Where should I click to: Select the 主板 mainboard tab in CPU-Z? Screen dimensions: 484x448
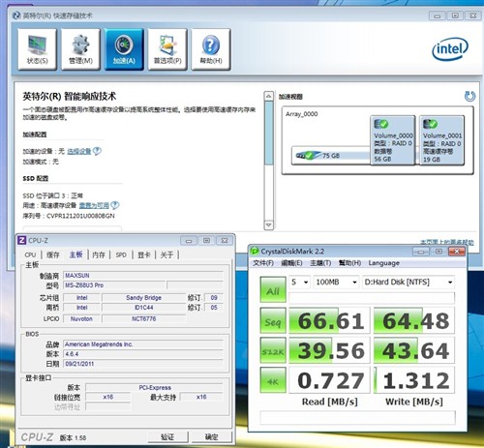point(76,254)
